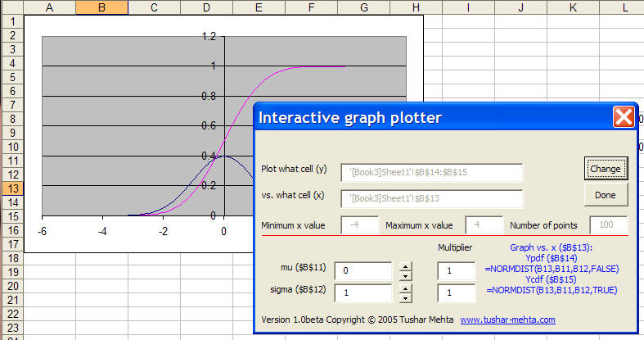Screen dimensions: 644x340
Task: Select column B header
Action: tap(101, 7)
